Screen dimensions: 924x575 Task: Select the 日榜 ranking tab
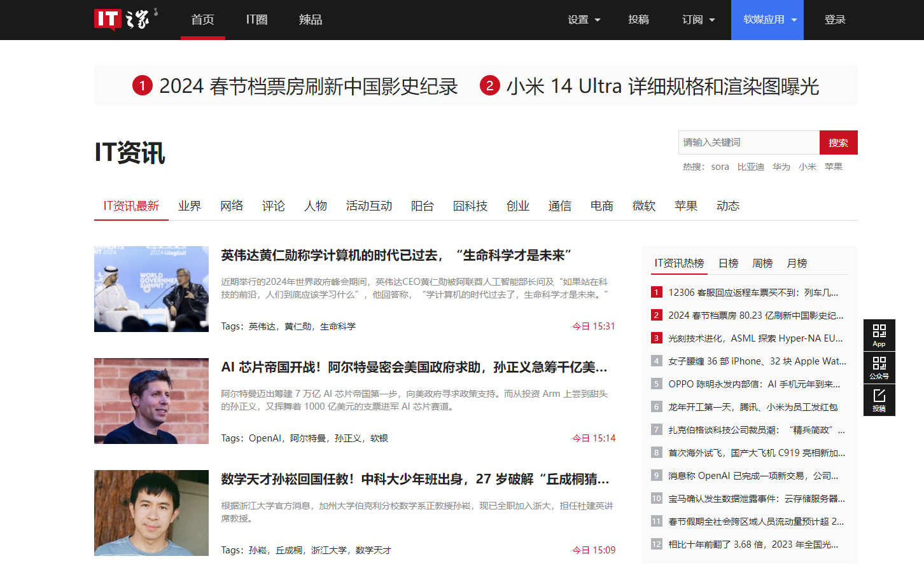click(728, 263)
